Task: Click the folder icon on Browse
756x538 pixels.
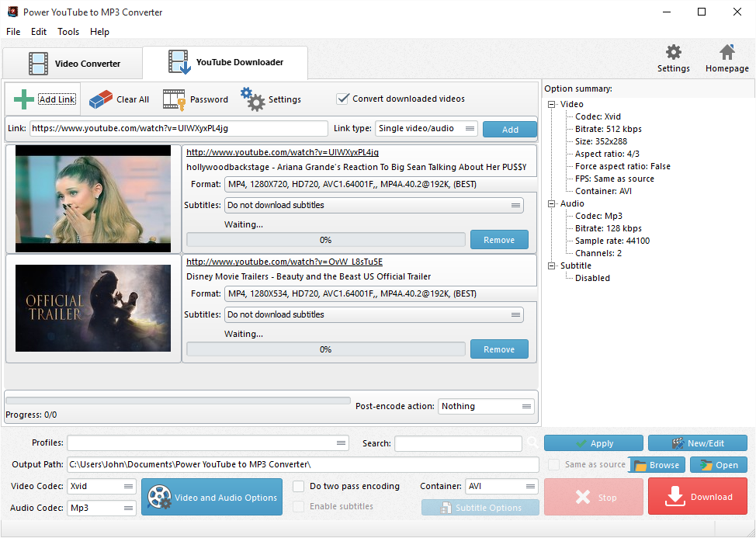Action: pos(640,465)
